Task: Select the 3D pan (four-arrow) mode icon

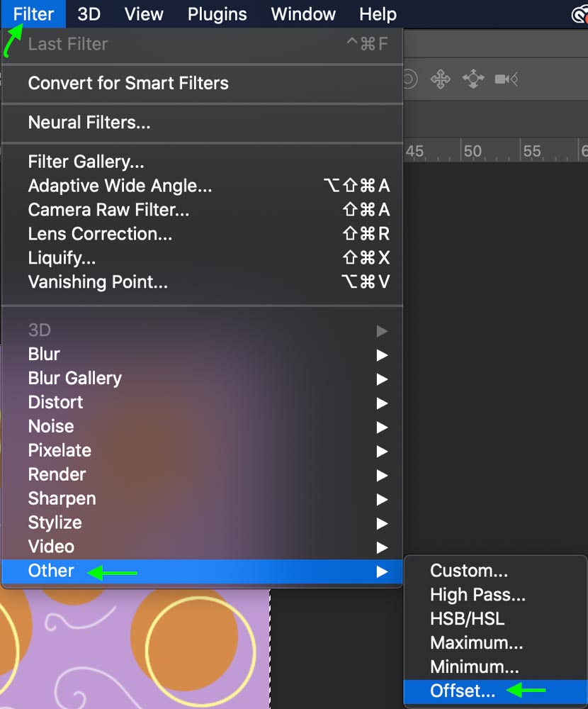Action: 440,79
